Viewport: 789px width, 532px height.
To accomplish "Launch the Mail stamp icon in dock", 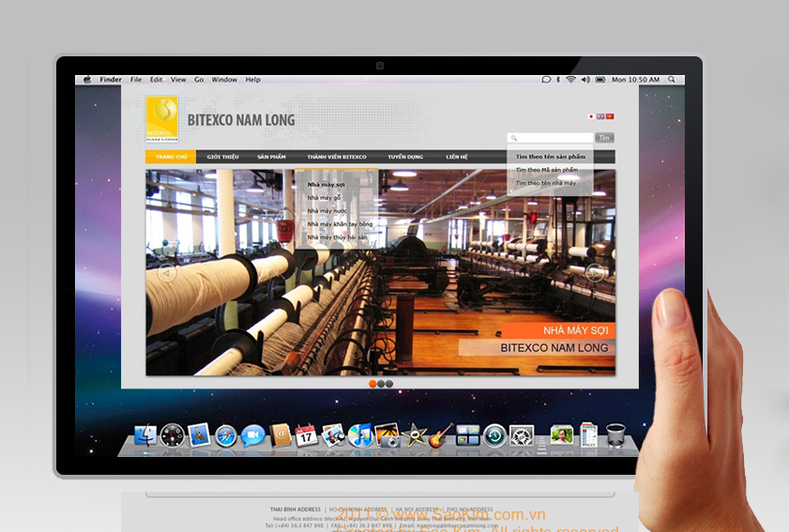I will point(199,435).
